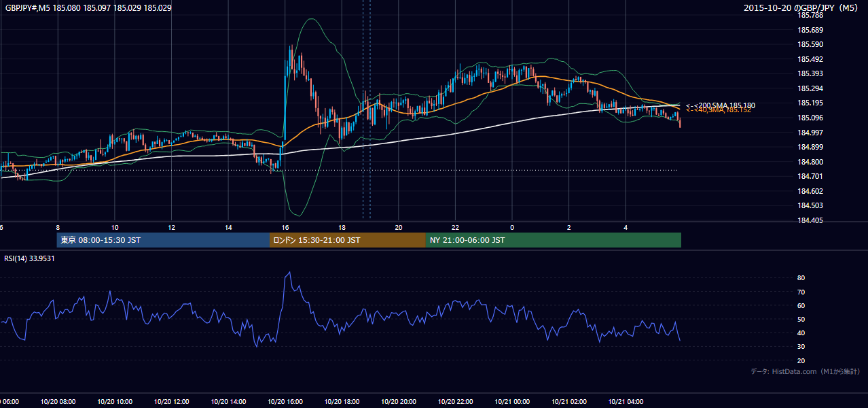Click price axis value 185.393
868x408 pixels.
coord(810,73)
